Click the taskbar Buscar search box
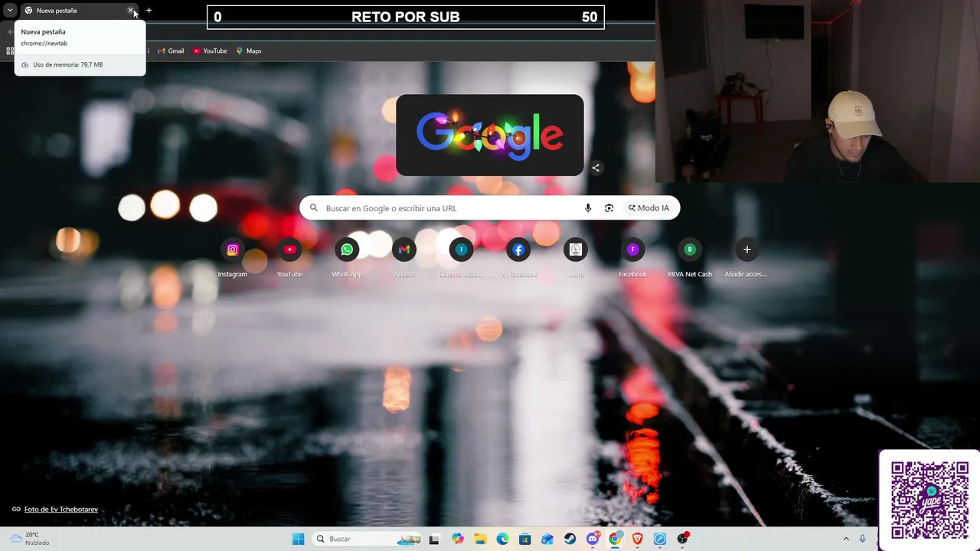Viewport: 980px width, 551px height. pyautogui.click(x=368, y=539)
